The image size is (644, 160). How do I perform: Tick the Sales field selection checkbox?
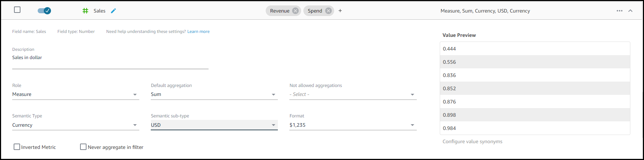coord(17,10)
